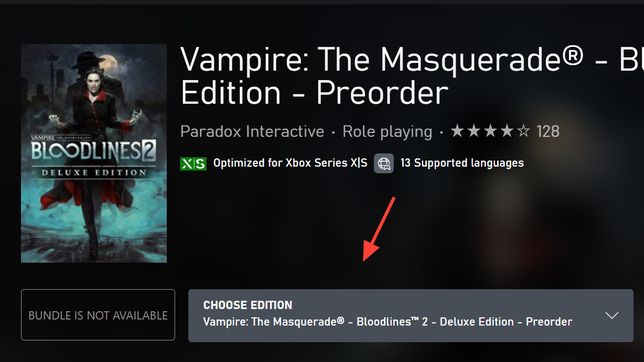Screen dimensions: 644x362
Task: Click the red arrow annotation
Action: 379,229
